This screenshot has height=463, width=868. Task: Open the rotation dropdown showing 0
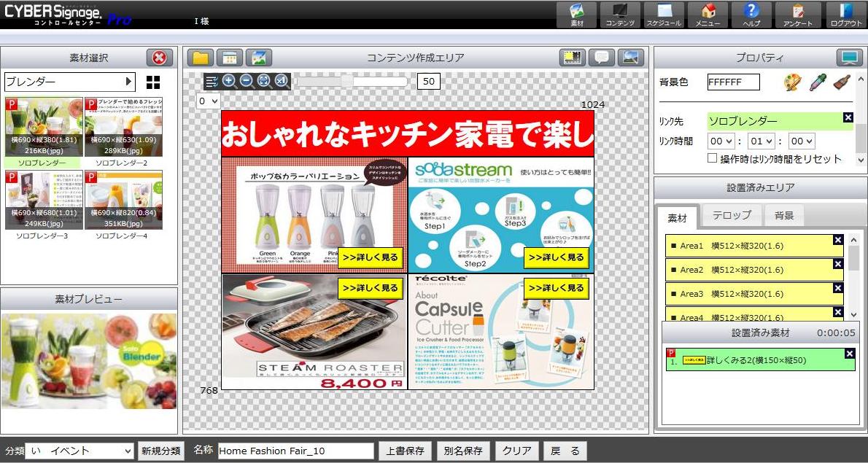click(209, 101)
